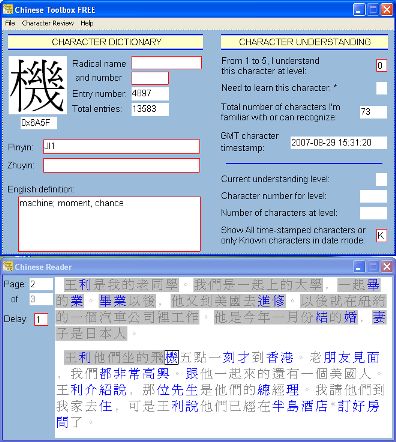Click the Chinese Toolbox FREE title icon

7,9
